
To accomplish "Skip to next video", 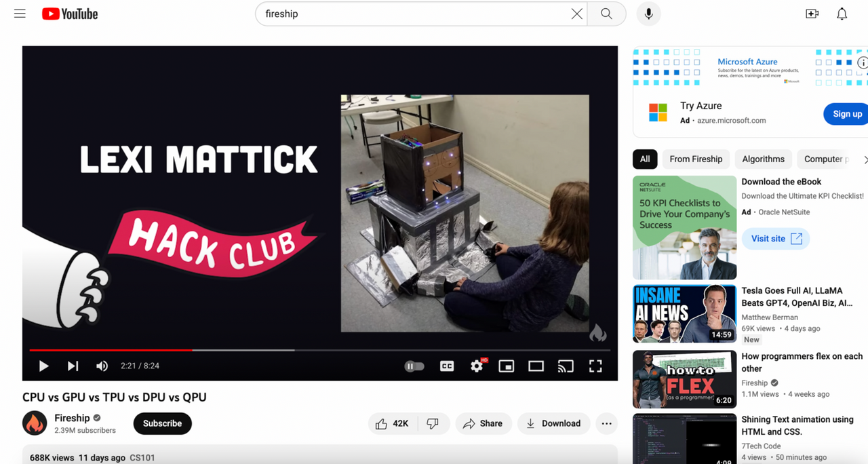I will click(73, 366).
